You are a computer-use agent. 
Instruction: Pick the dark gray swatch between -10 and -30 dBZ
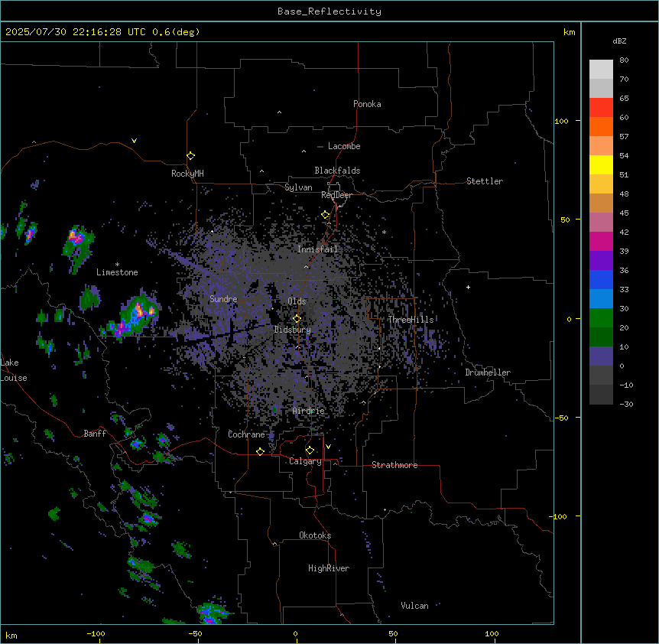tap(601, 395)
